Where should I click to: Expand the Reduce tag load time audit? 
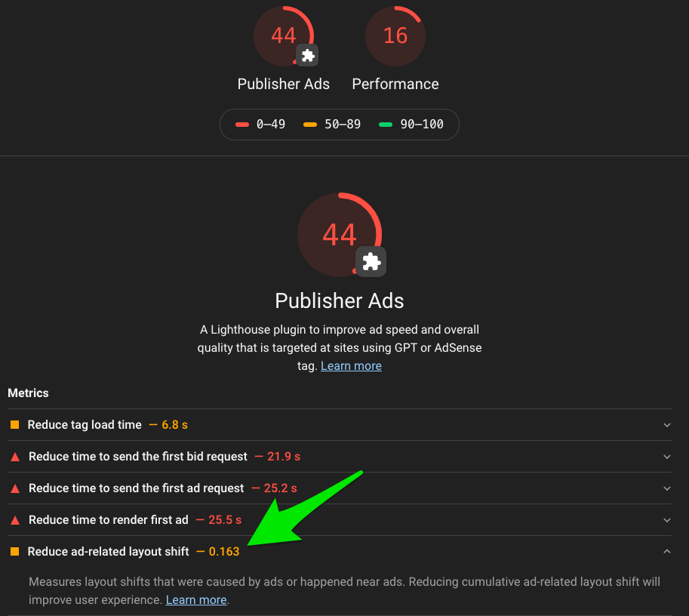(667, 425)
